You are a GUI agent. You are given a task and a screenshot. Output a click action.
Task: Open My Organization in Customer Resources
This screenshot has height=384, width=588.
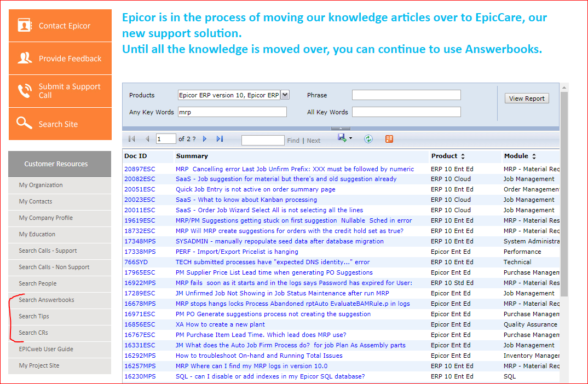tap(60, 185)
